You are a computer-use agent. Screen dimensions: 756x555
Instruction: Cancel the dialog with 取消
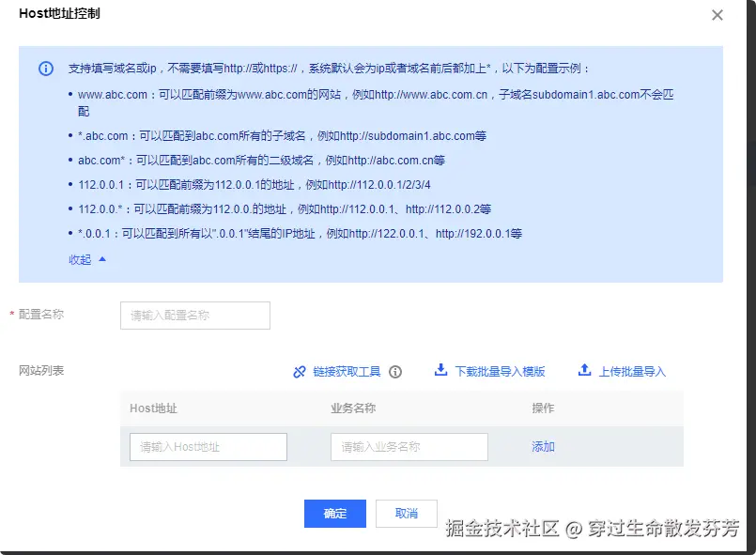point(406,513)
